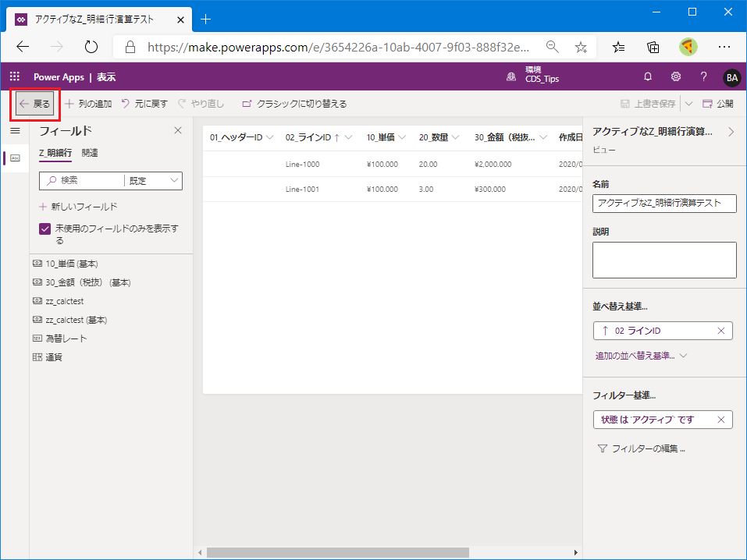The height and width of the screenshot is (560, 747).
Task: Select field 10_単価 (基本)
Action: click(x=72, y=264)
